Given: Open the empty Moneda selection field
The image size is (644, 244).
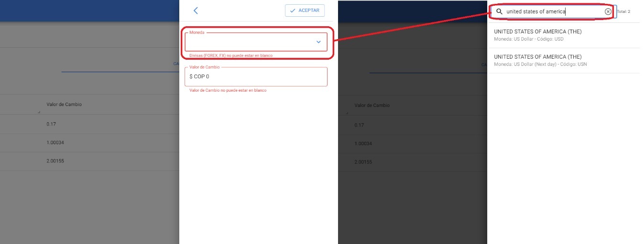Looking at the screenshot, I should (249, 42).
